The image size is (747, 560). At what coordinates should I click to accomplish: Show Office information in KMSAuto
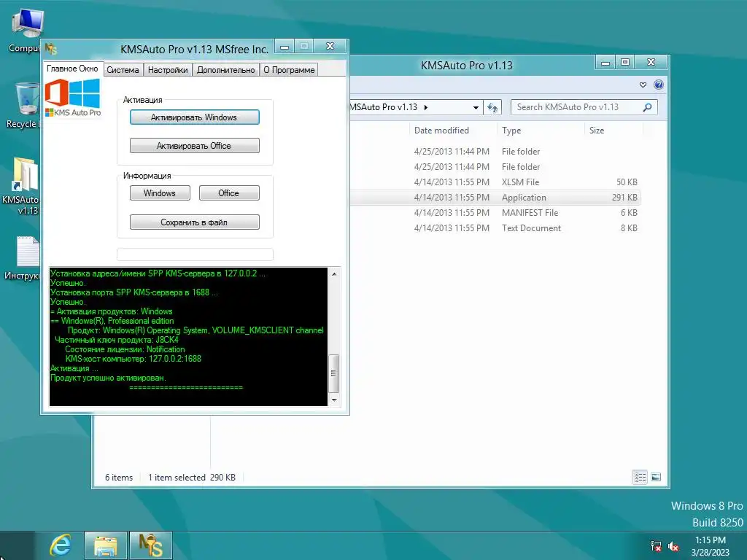[x=229, y=192]
